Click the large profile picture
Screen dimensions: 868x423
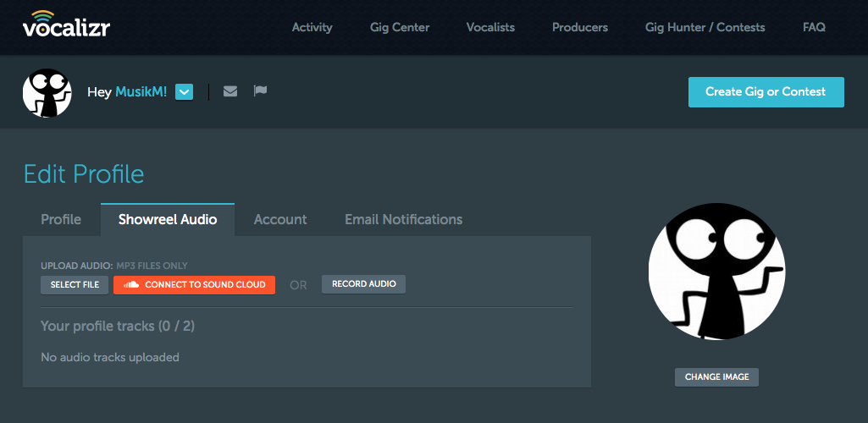717,272
